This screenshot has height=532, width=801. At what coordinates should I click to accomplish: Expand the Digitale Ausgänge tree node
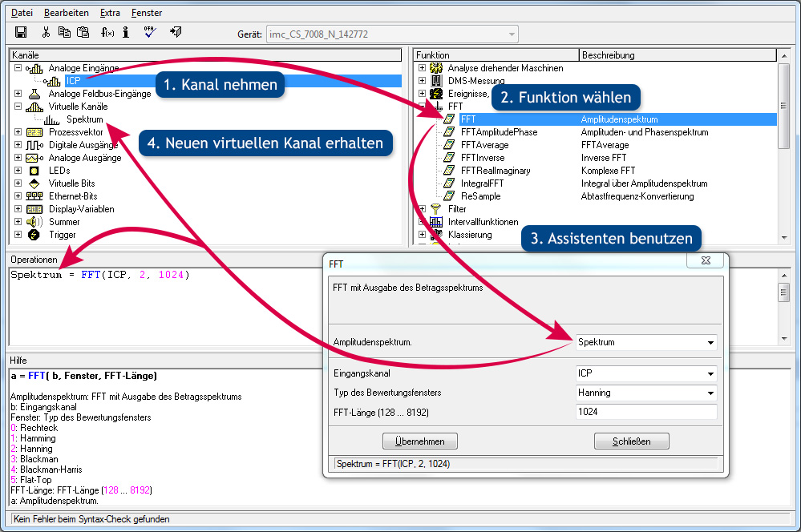[x=18, y=145]
